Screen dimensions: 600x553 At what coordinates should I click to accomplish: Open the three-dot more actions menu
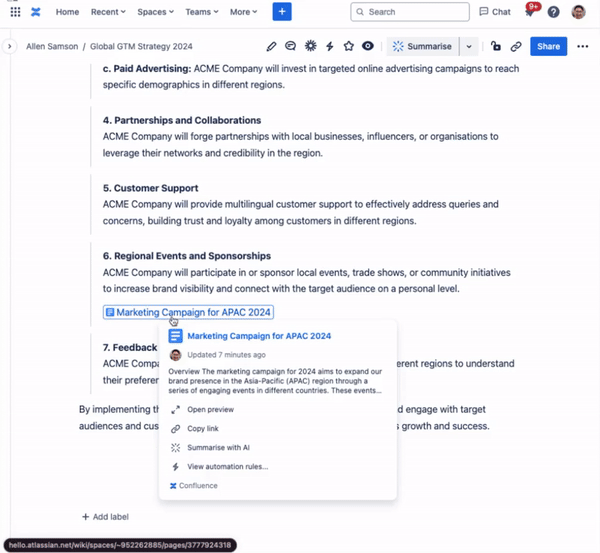(x=582, y=46)
